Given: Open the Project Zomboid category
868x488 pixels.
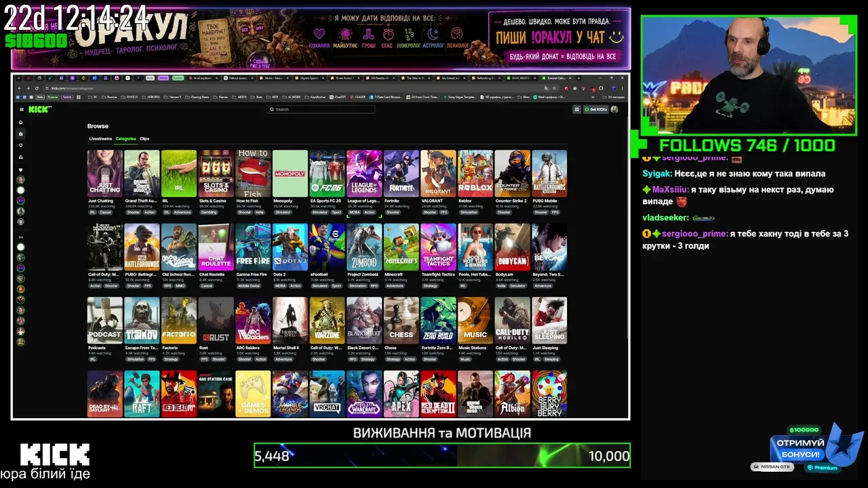Looking at the screenshot, I should point(364,247).
